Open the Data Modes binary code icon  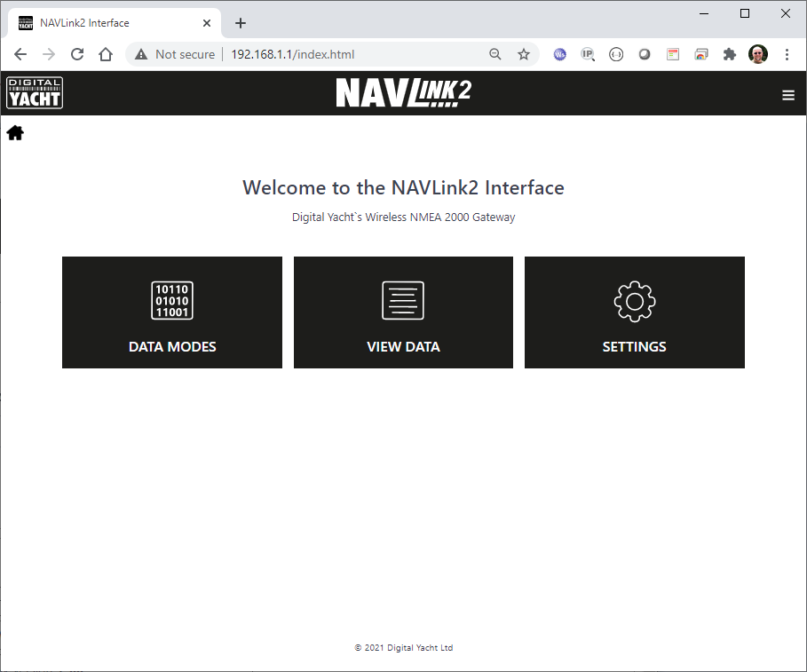171,300
